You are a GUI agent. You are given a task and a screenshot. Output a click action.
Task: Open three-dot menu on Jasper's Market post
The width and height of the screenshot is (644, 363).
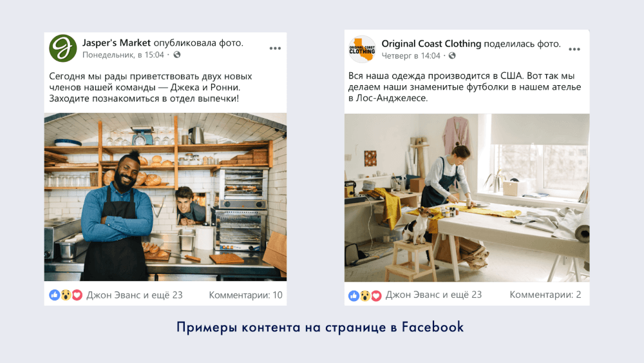[275, 48]
